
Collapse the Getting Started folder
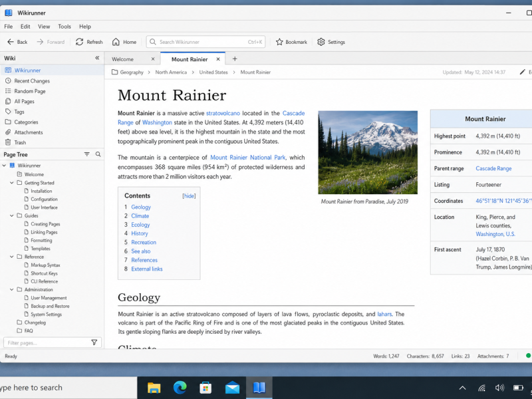[x=11, y=183]
